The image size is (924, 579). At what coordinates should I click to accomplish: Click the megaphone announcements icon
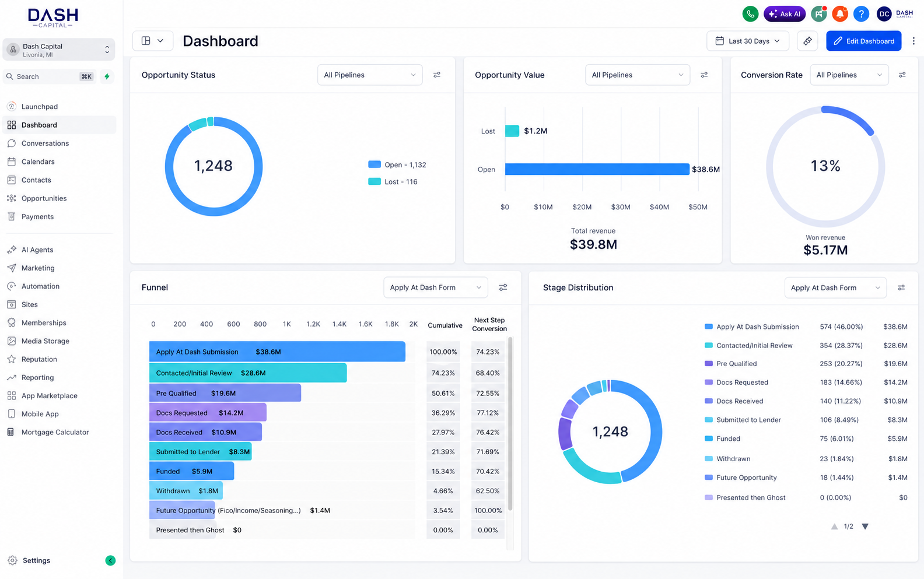[819, 14]
